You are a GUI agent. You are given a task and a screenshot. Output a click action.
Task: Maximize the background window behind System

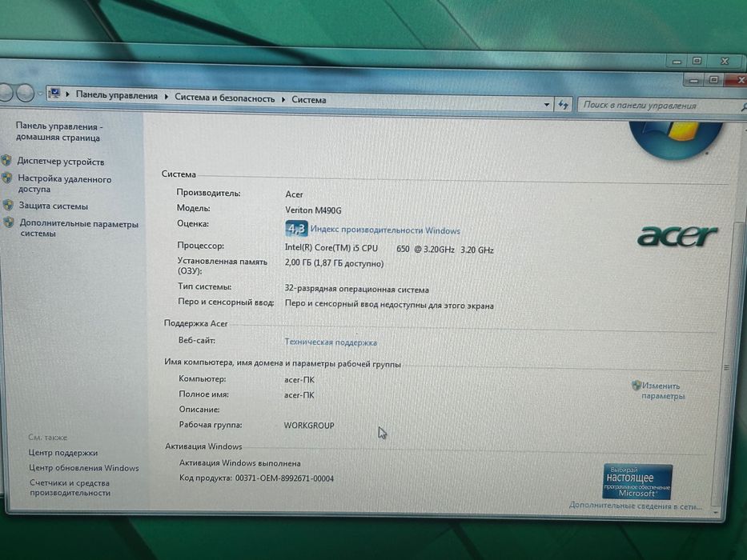point(697,61)
